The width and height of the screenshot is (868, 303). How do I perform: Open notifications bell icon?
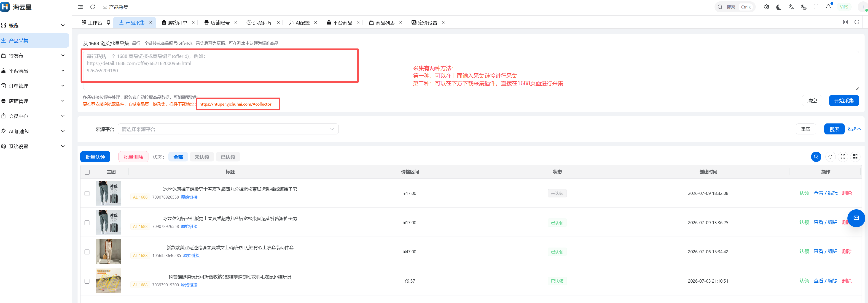point(828,7)
